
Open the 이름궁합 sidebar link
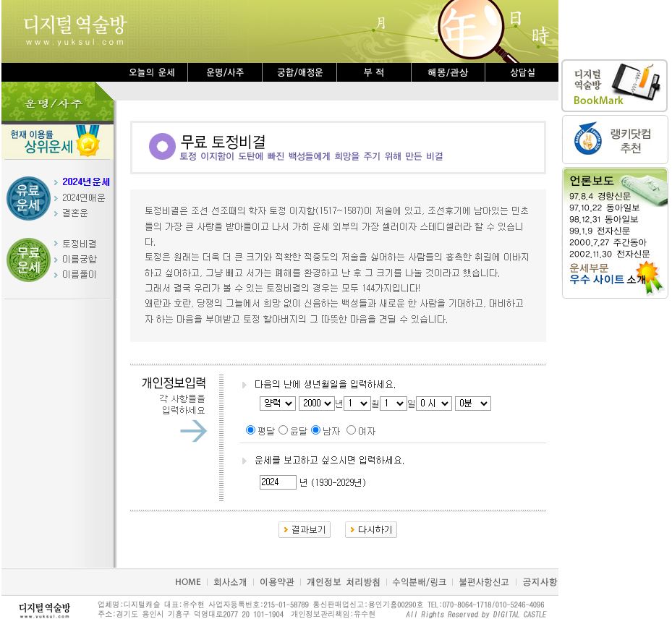80,259
